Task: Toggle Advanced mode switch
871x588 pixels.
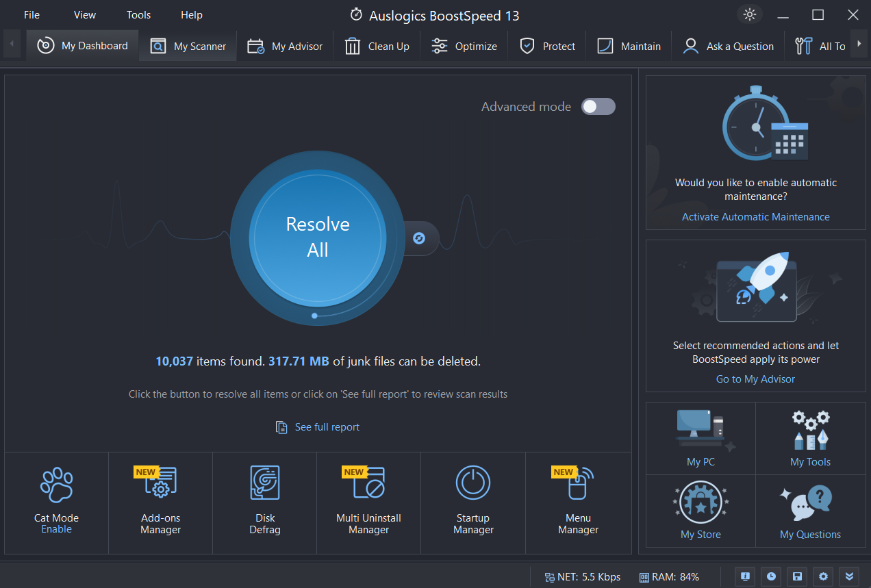Action: 598,106
